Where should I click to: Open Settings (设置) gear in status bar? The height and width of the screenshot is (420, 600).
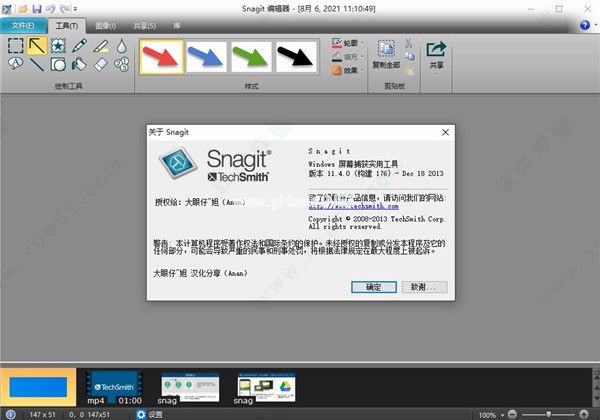(150, 414)
